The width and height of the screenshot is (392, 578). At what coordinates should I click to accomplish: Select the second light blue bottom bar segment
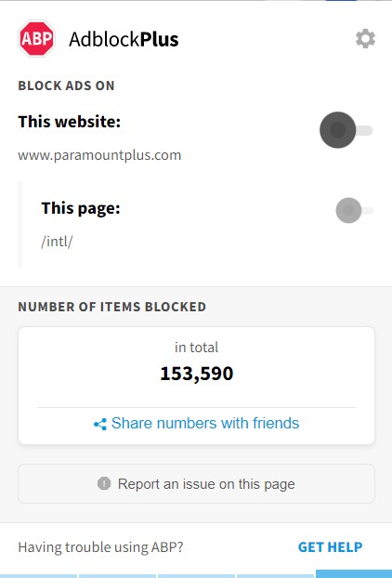coord(118,576)
